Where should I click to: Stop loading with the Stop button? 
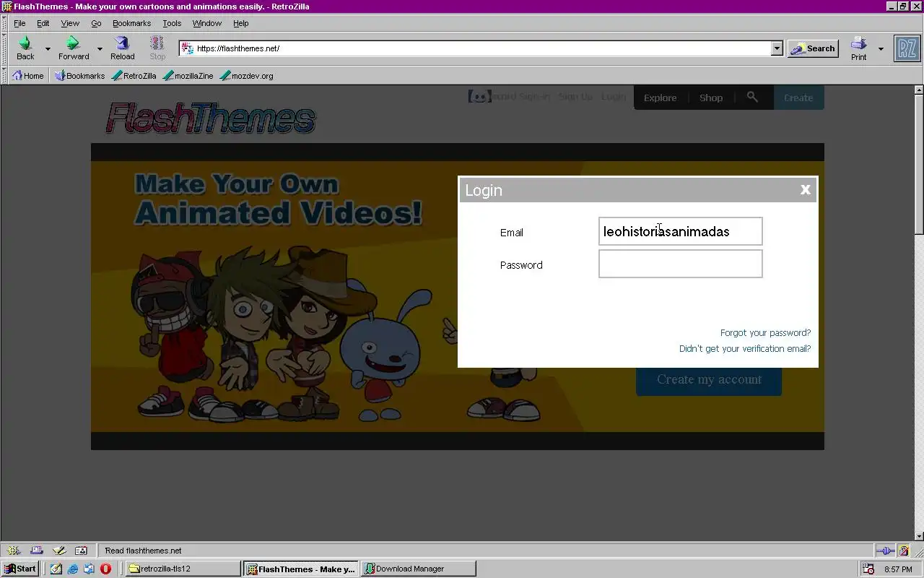(157, 48)
